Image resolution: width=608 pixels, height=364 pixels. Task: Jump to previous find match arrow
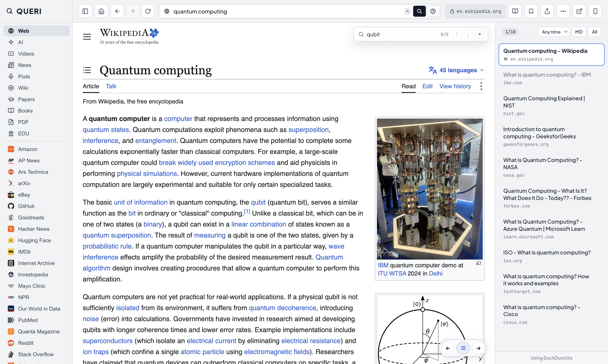point(457,34)
